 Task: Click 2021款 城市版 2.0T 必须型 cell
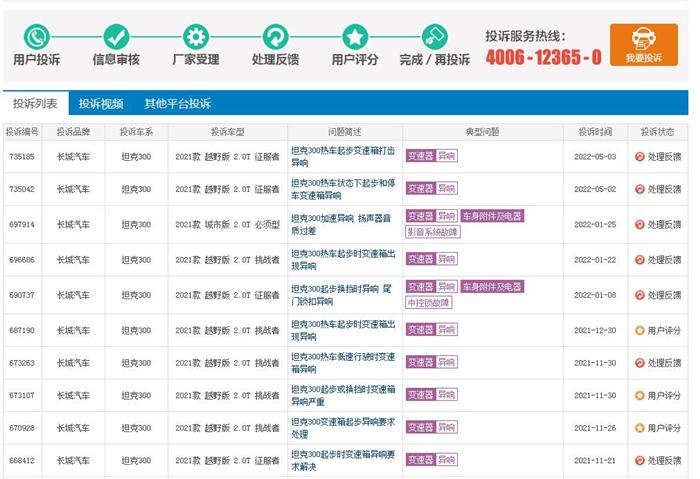click(228, 225)
